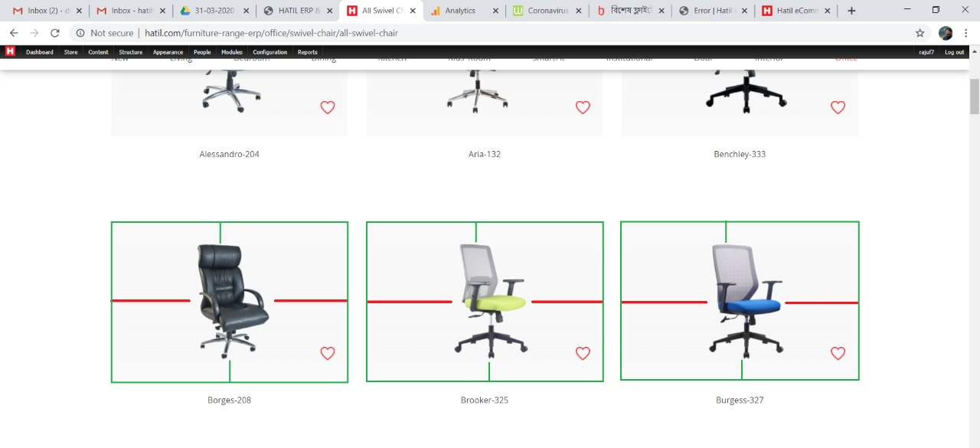Open the Burgess-327 product name link
The image size is (980, 448).
point(740,400)
